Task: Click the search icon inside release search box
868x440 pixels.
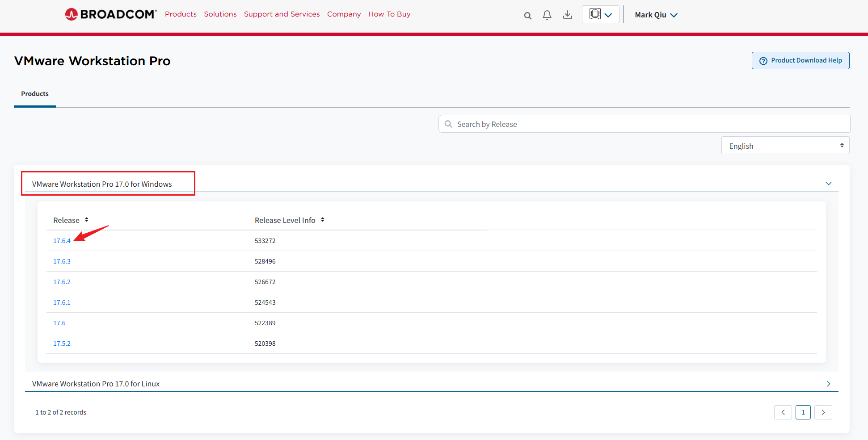Action: point(448,124)
